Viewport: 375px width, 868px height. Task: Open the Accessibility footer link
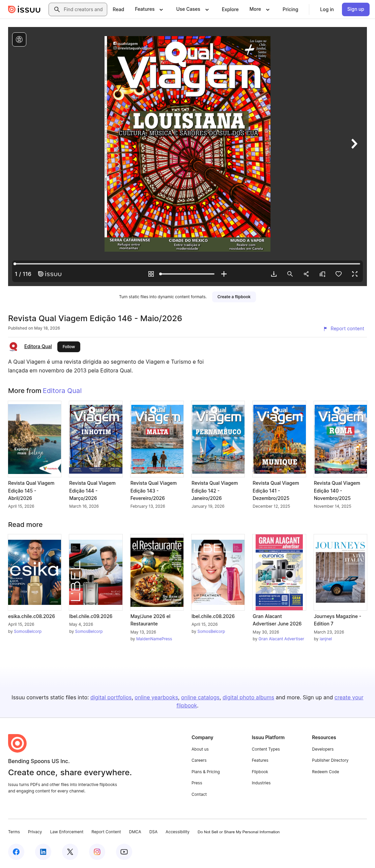[x=177, y=832]
